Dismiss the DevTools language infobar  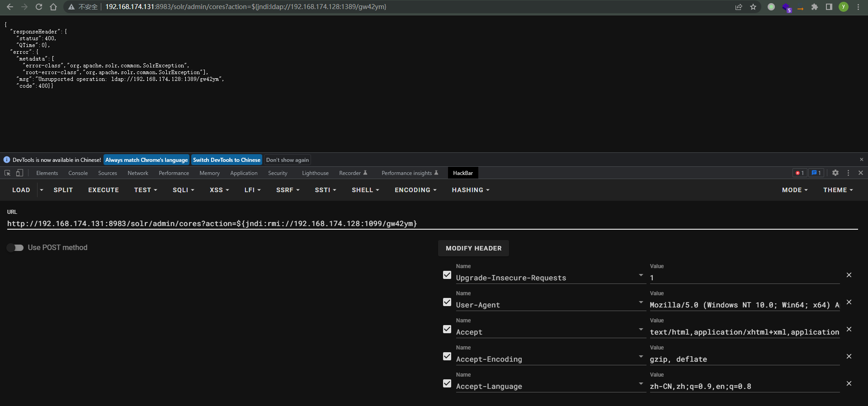pyautogui.click(x=862, y=160)
